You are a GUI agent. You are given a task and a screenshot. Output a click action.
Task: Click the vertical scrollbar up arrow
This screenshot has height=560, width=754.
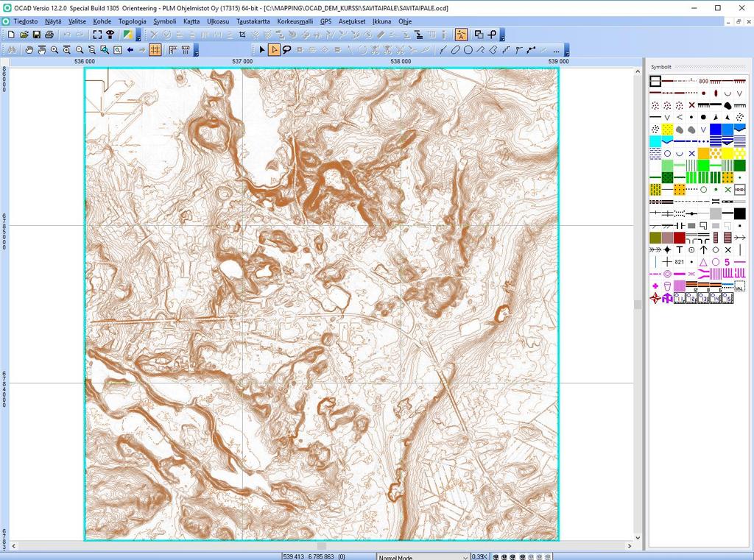tap(638, 71)
